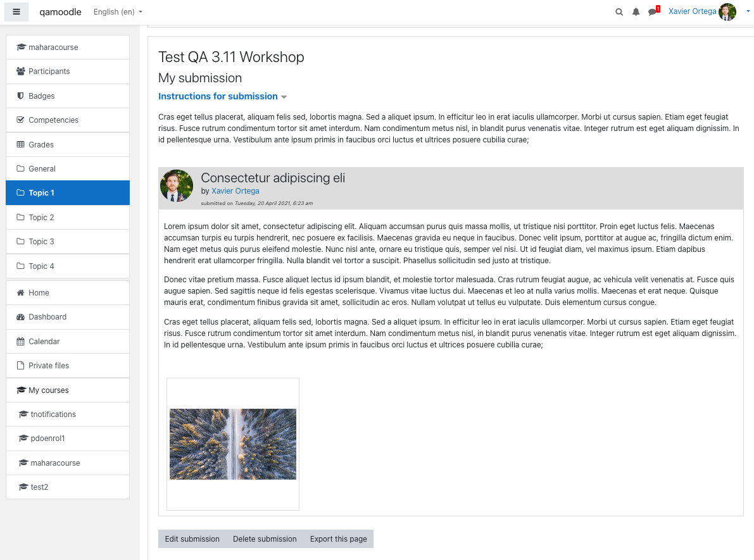754x560 pixels.
Task: Open Private files label in the sidebar
Action: click(x=49, y=365)
